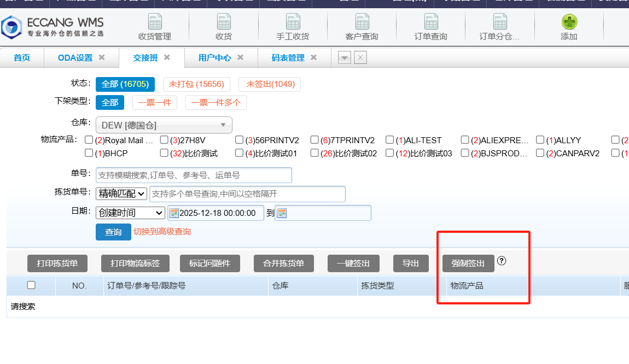
Task: Toggle the select-all checkbox in table header
Action: [x=31, y=285]
